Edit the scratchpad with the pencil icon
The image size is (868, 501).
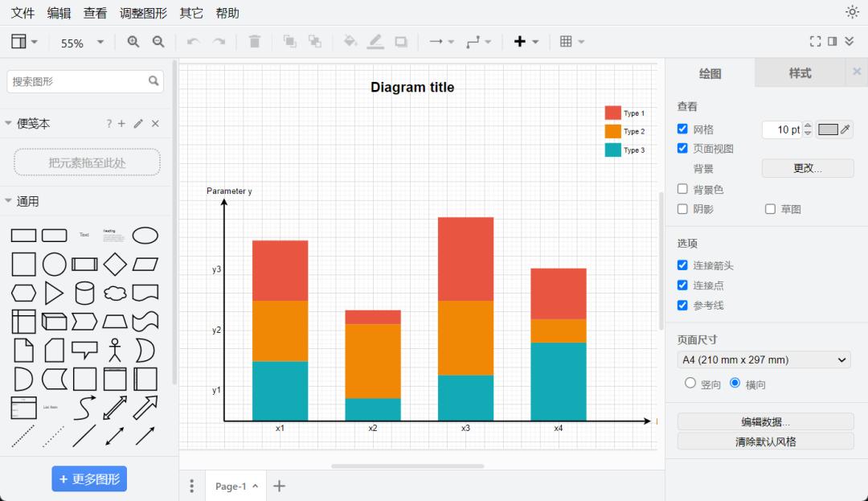(138, 124)
